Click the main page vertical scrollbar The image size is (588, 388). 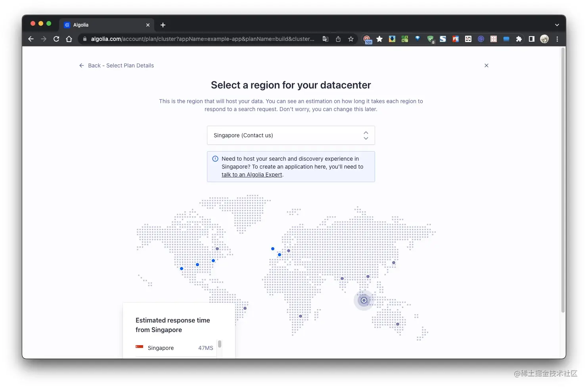pos(563,181)
